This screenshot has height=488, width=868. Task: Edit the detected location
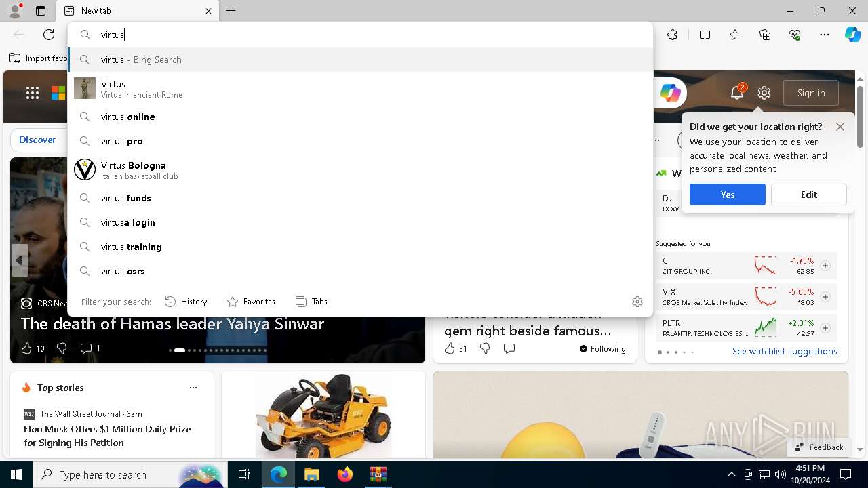click(809, 195)
